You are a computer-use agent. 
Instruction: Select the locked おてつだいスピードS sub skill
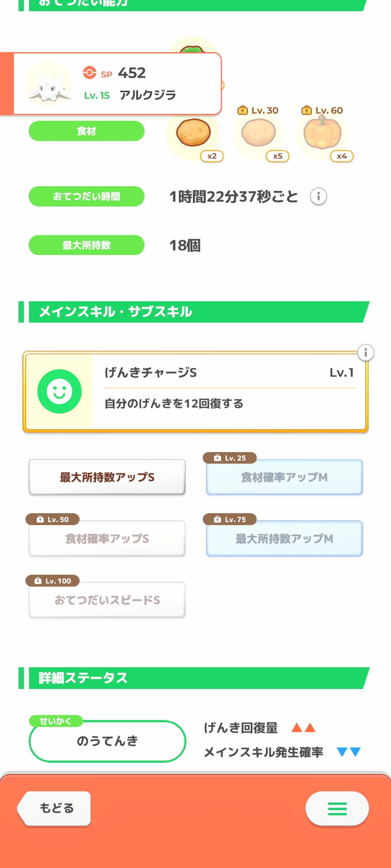coord(107,600)
